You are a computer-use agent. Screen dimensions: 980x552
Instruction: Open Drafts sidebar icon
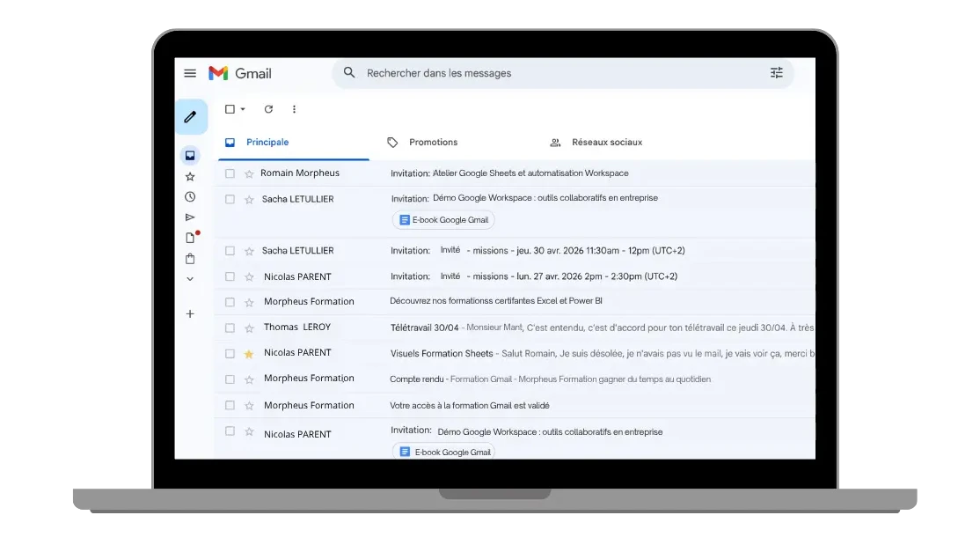191,238
